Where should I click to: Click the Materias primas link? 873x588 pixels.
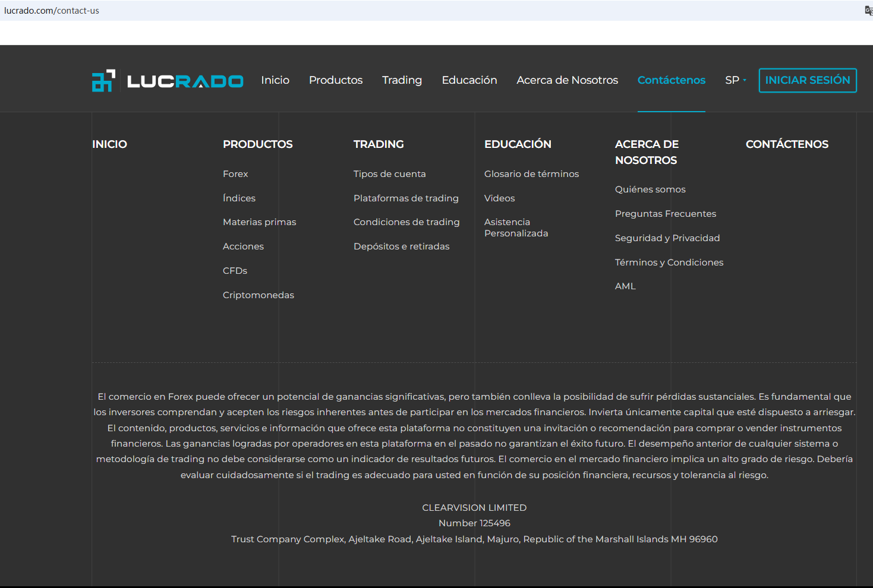click(x=259, y=222)
